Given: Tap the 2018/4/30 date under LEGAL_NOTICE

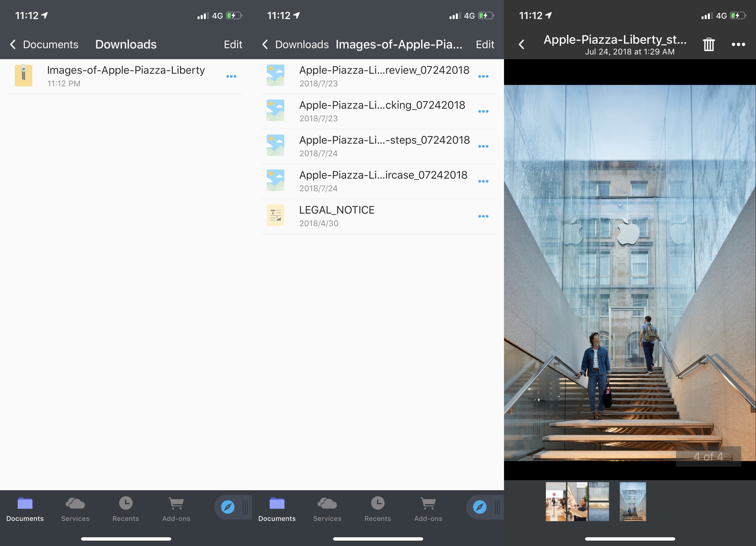Looking at the screenshot, I should (x=319, y=223).
